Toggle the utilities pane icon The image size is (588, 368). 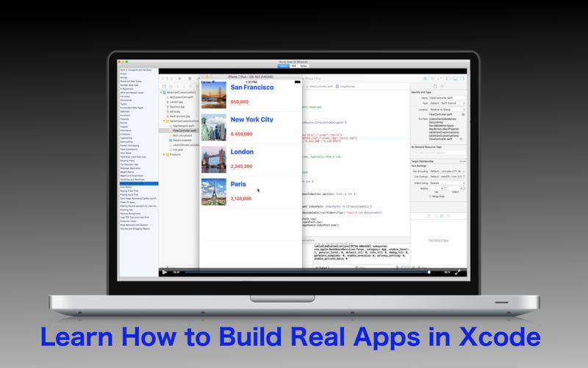click(462, 79)
